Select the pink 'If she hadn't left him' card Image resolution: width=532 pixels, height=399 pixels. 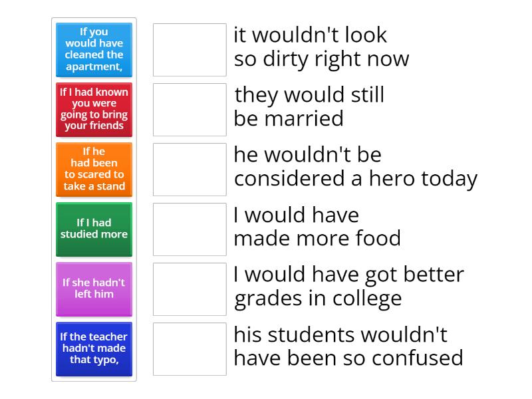[94, 289]
